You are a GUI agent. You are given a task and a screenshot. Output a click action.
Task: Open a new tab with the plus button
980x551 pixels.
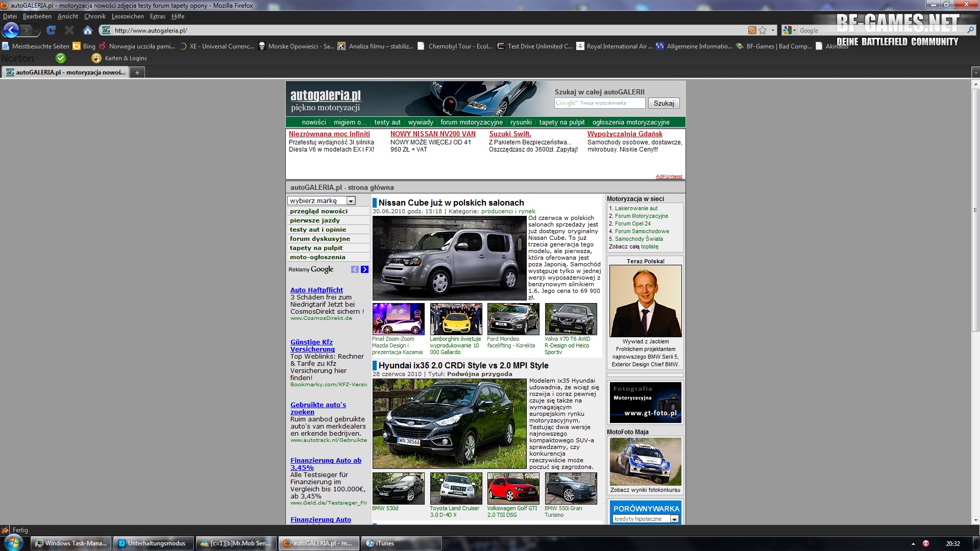tap(137, 72)
